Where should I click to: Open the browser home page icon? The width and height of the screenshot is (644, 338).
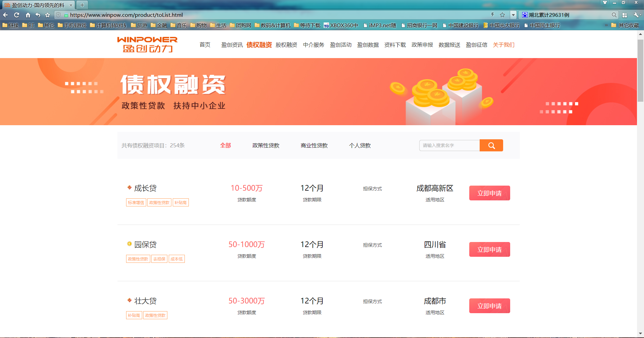[28, 15]
